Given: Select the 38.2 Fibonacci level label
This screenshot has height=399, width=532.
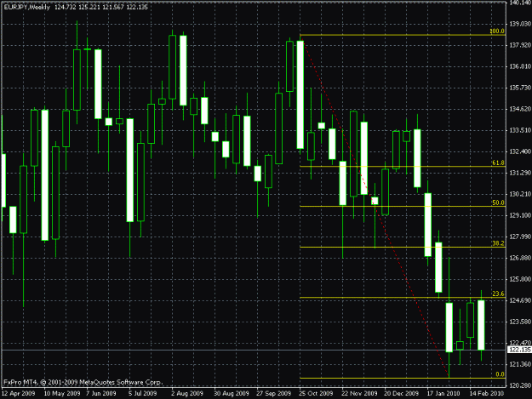Looking at the screenshot, I should pyautogui.click(x=498, y=243).
